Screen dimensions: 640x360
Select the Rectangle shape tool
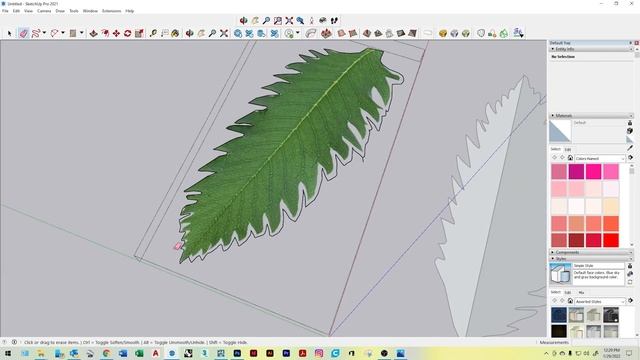(73, 33)
